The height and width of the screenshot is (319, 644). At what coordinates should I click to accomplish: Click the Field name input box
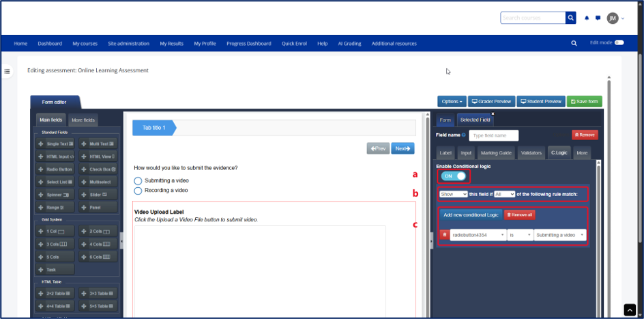(x=494, y=136)
